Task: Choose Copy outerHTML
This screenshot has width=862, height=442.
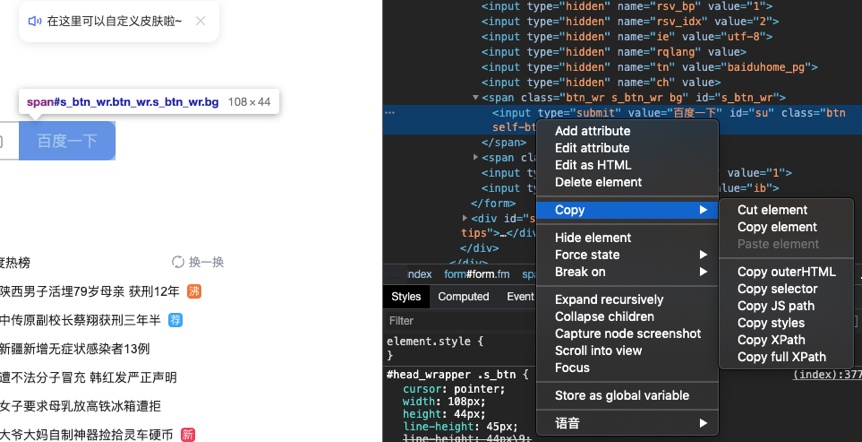Action: click(786, 272)
